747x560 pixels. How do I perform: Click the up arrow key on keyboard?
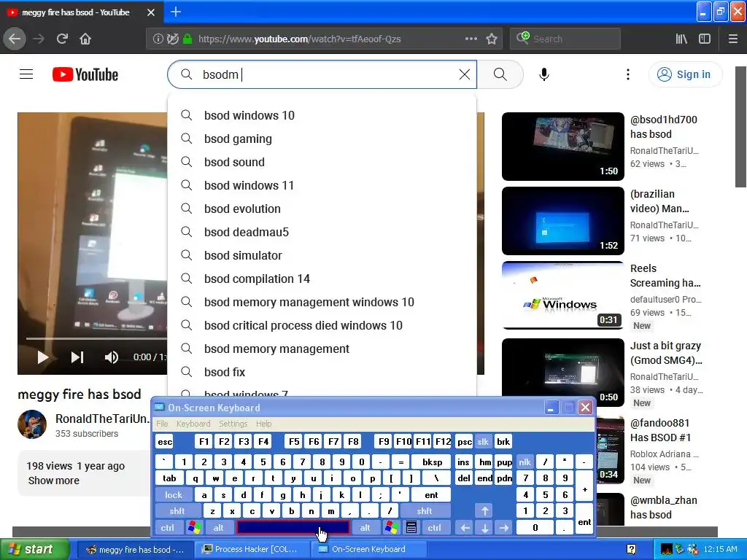click(484, 511)
